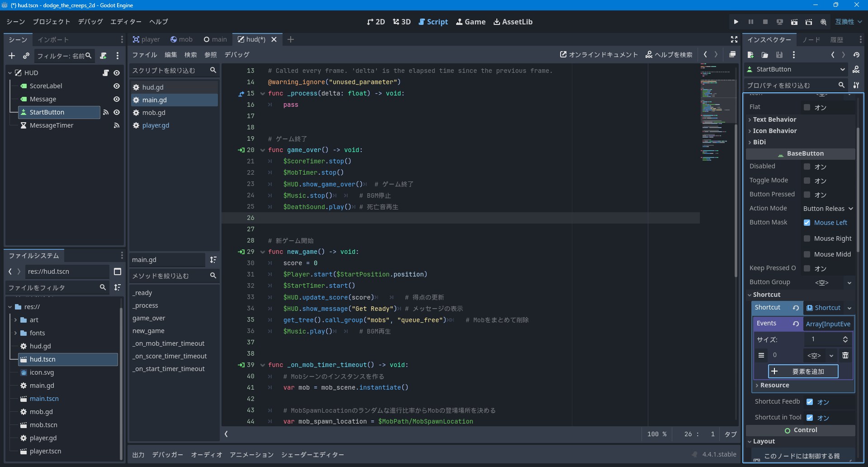The image size is (868, 467).
Task: Add a new node with the plus icon
Action: pyautogui.click(x=12, y=56)
